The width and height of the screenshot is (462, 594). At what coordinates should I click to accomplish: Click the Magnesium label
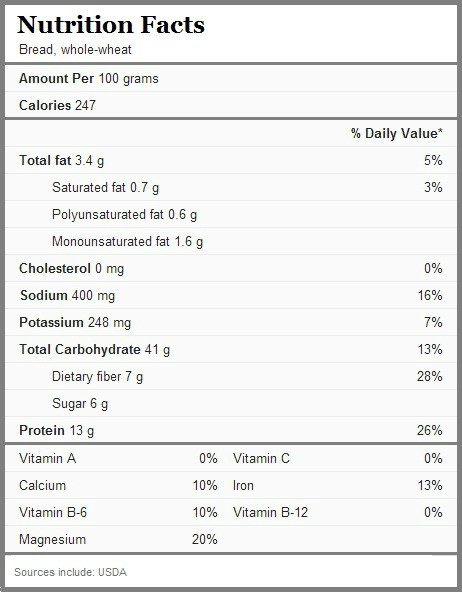coord(53,539)
